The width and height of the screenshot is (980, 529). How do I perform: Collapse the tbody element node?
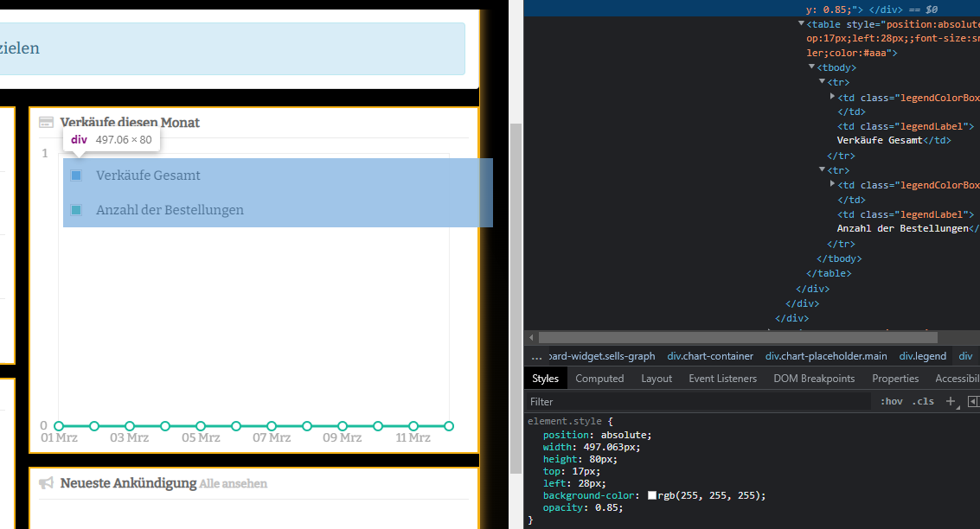(x=812, y=67)
